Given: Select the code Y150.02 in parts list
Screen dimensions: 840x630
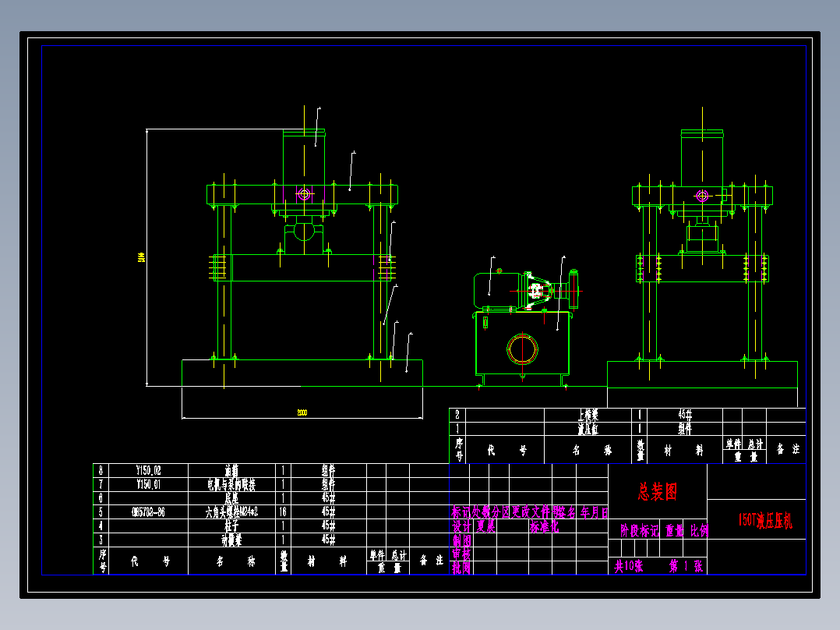Looking at the screenshot, I should tap(148, 471).
